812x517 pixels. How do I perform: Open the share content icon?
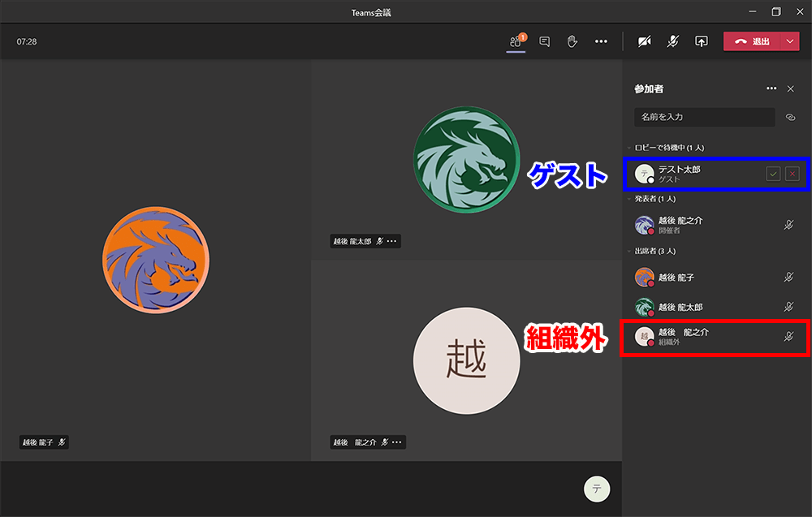point(701,41)
